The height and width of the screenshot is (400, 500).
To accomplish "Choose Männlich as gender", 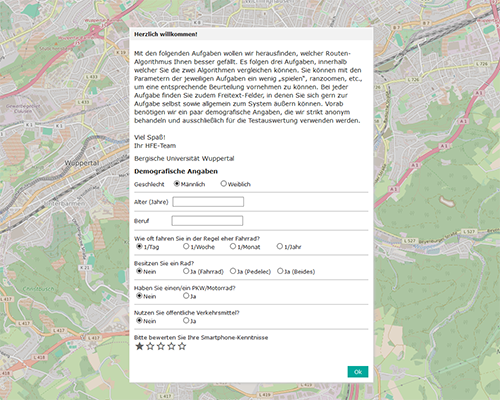I will (x=177, y=184).
